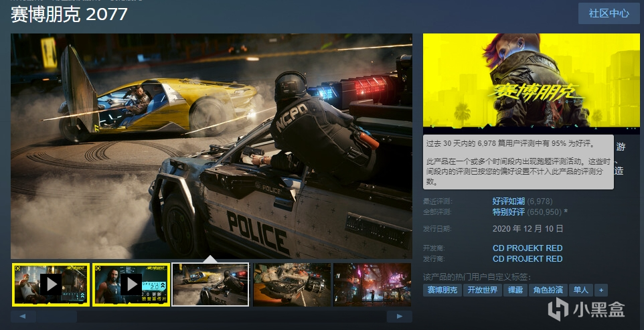Click the 赛博朋克 2077 page title
The image size is (644, 330).
click(x=69, y=14)
